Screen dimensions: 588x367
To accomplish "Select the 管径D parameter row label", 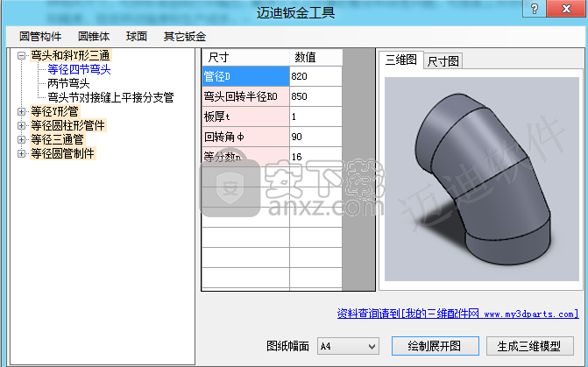I will pos(245,76).
